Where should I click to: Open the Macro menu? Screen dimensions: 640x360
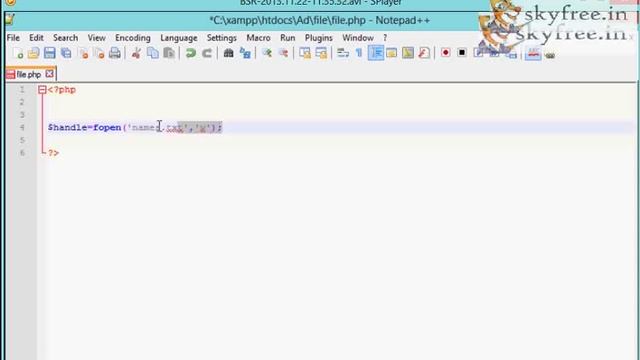(x=258, y=38)
